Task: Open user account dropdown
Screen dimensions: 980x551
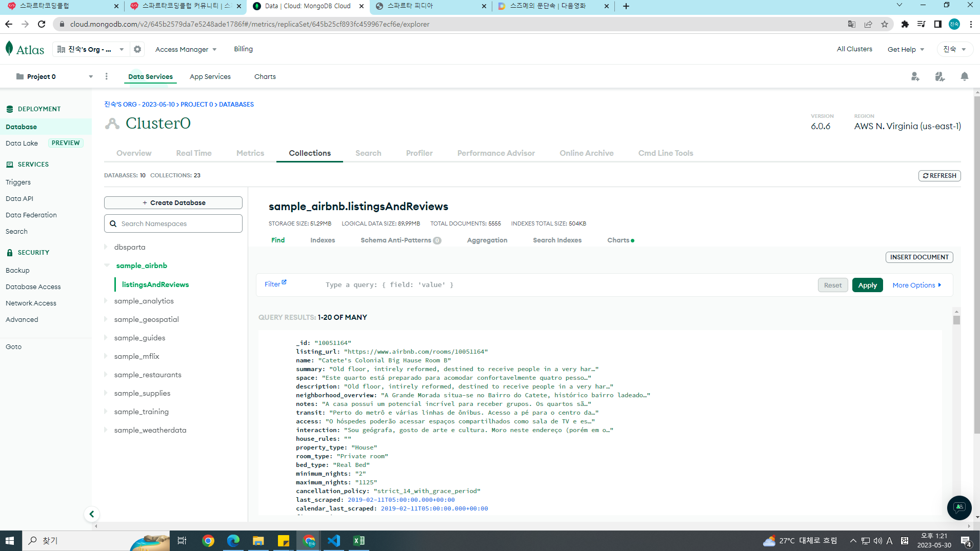Action: (x=954, y=49)
